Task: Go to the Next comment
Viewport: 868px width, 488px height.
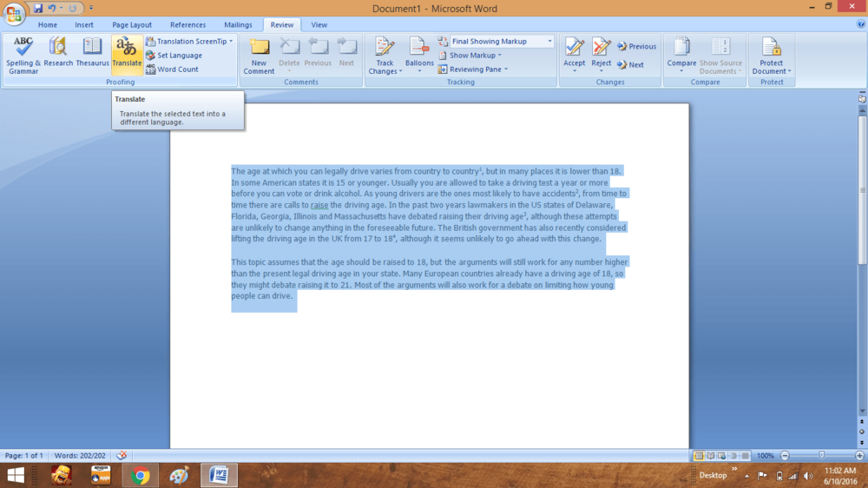Action: click(346, 52)
